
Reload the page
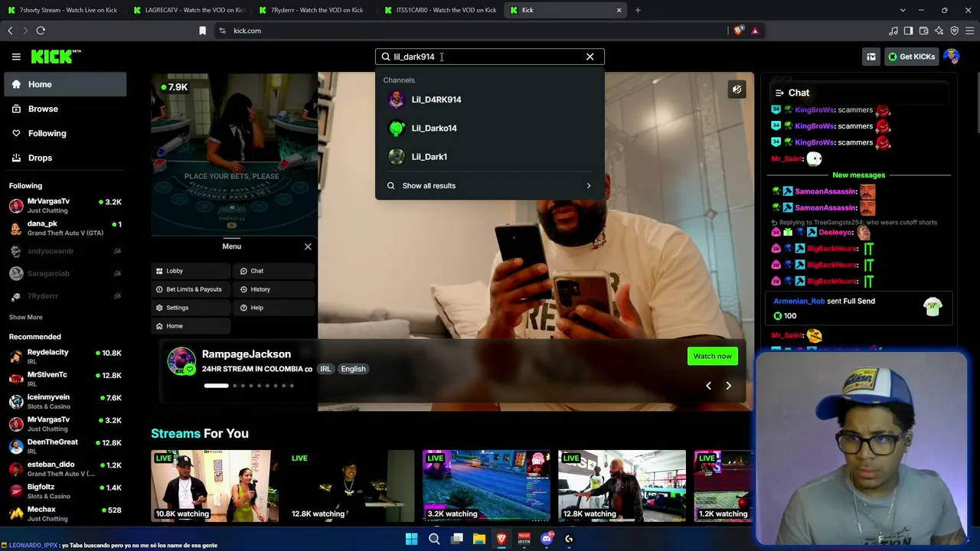pyautogui.click(x=41, y=31)
